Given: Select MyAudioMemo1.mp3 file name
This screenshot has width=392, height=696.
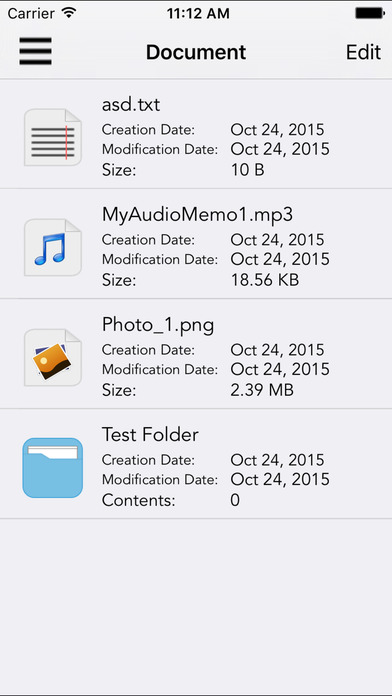Looking at the screenshot, I should pyautogui.click(x=198, y=215).
